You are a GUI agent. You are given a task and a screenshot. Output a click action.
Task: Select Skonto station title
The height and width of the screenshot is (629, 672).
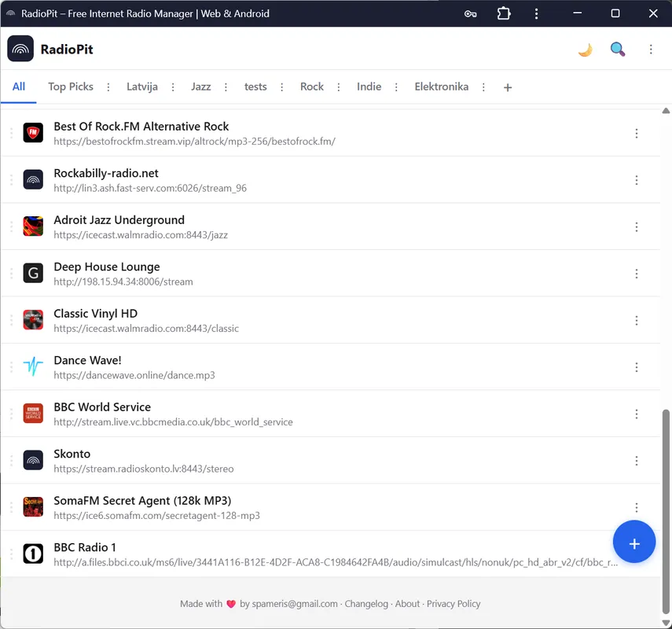coord(72,454)
